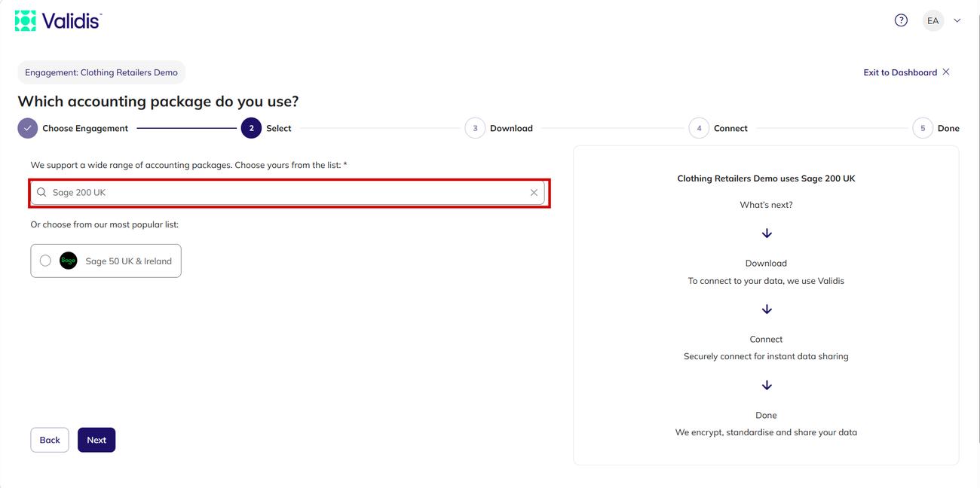Click 'We encrypt, standardise and share your data'
The width and height of the screenshot is (980, 488).
(766, 432)
